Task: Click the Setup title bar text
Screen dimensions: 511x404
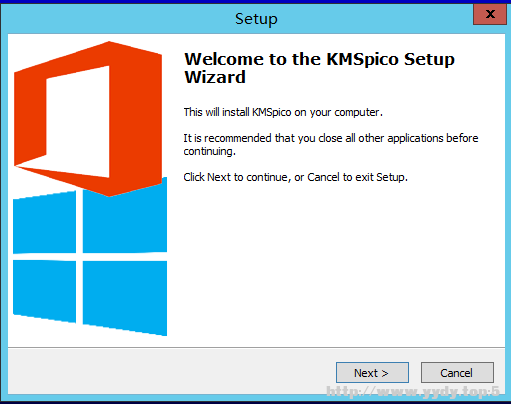Action: (x=256, y=19)
